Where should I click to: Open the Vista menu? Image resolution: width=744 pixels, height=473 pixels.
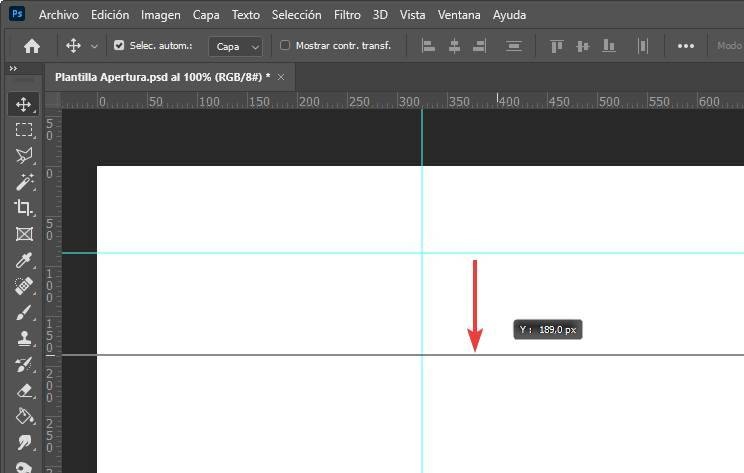point(412,15)
